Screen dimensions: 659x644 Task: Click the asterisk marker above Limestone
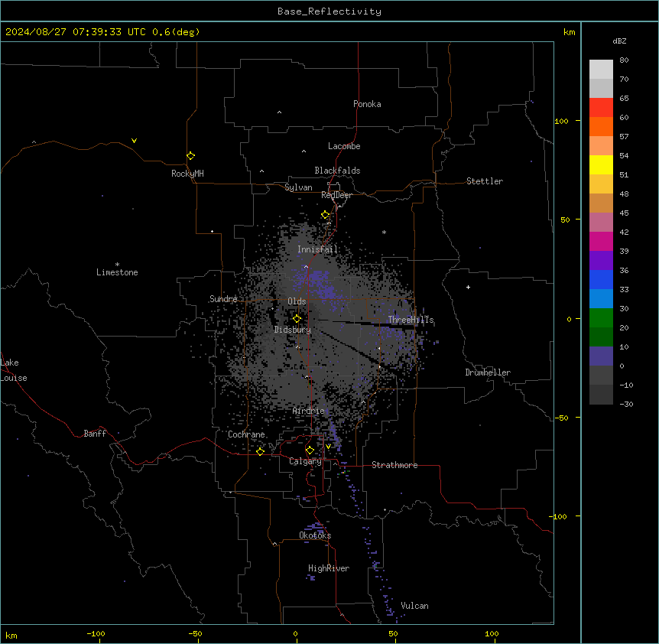pyautogui.click(x=117, y=265)
